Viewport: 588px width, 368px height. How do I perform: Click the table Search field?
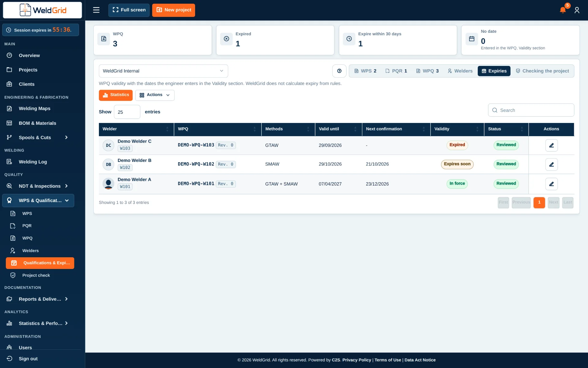click(x=531, y=110)
